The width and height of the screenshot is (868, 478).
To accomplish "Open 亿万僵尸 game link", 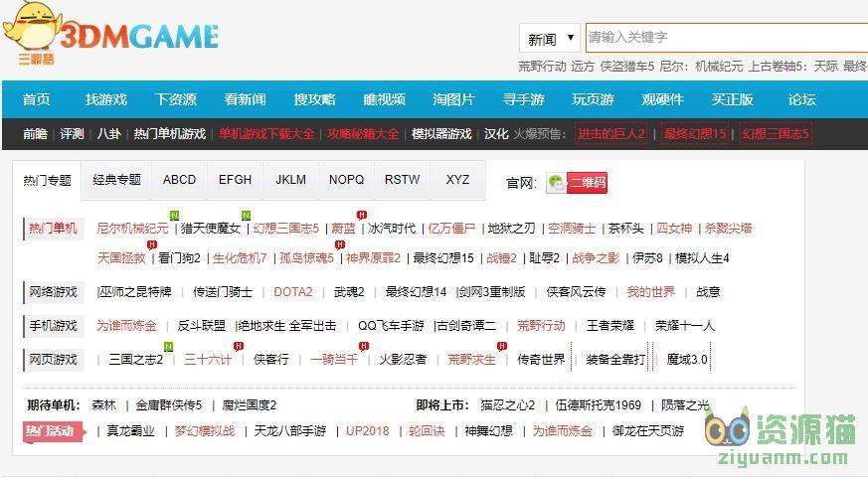I will click(451, 229).
